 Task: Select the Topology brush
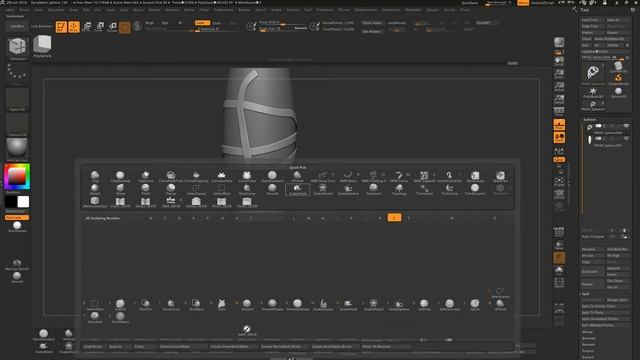tap(399, 189)
